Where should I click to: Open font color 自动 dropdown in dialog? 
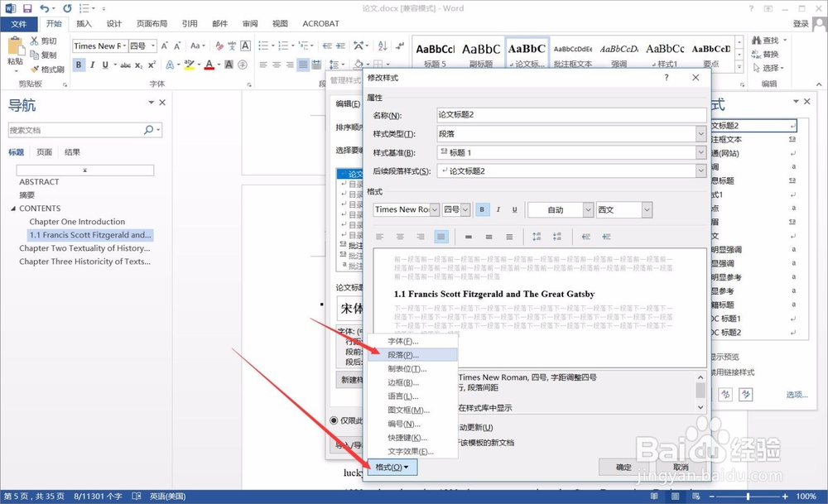click(x=588, y=209)
